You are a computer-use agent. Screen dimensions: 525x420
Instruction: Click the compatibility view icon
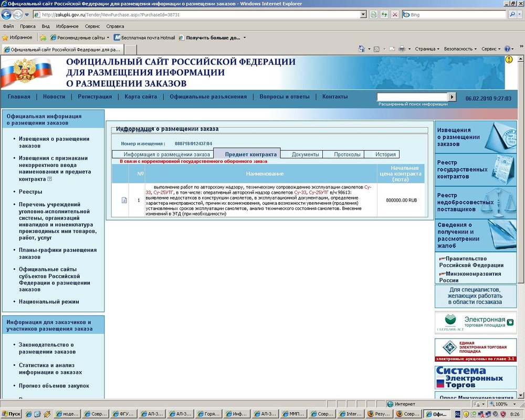click(374, 14)
